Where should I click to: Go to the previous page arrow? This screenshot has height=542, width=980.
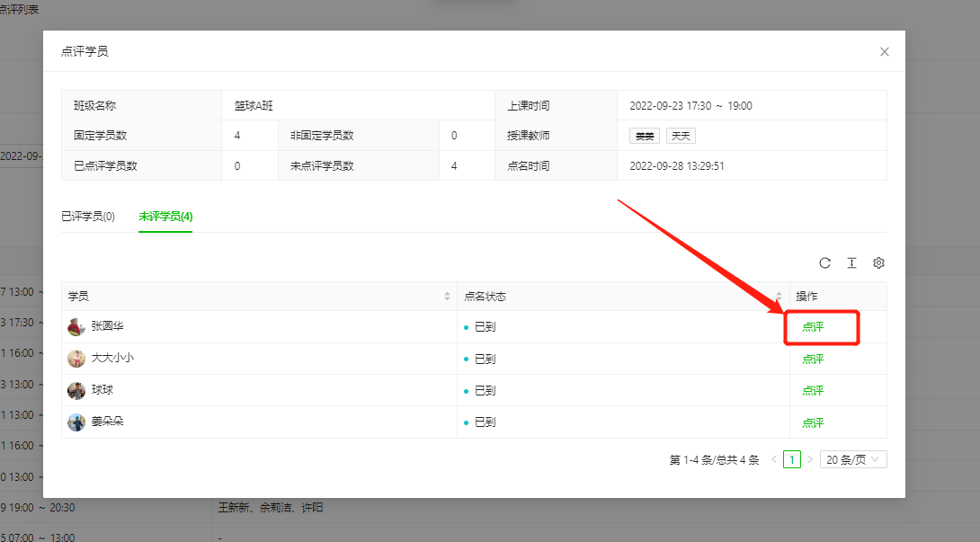pos(774,459)
